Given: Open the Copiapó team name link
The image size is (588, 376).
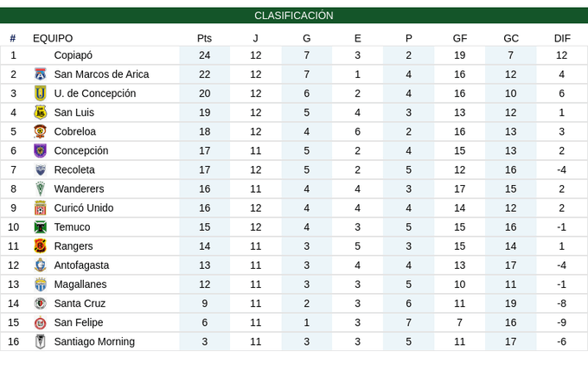Looking at the screenshot, I should pos(73,55).
